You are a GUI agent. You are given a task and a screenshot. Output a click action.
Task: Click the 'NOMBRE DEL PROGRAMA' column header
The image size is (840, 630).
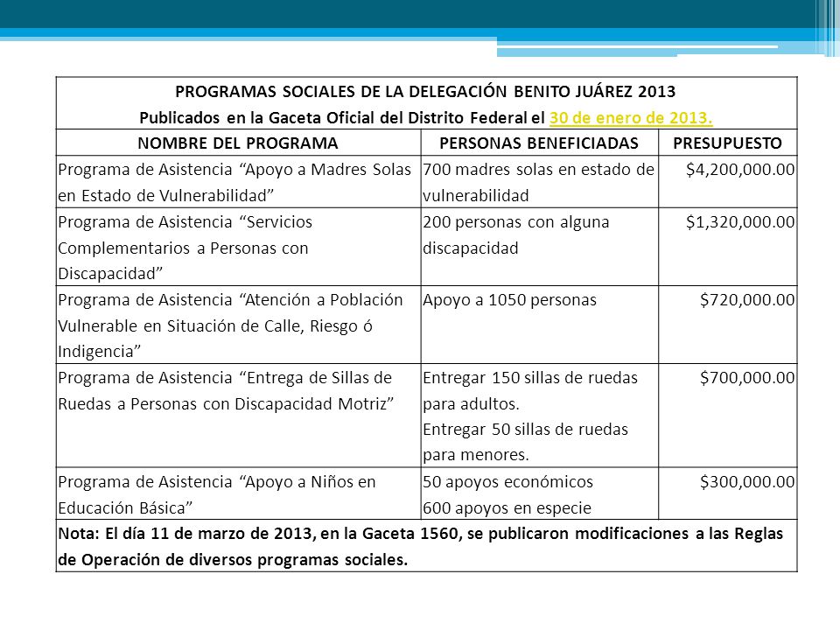point(238,143)
